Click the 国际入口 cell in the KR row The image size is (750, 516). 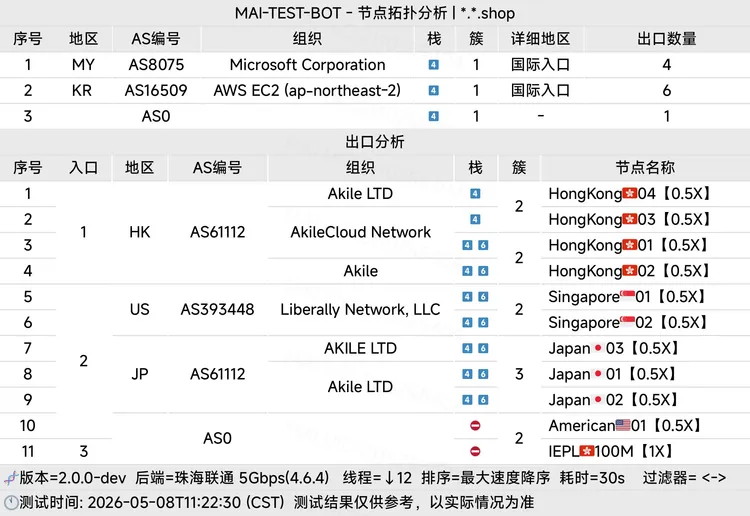click(540, 90)
